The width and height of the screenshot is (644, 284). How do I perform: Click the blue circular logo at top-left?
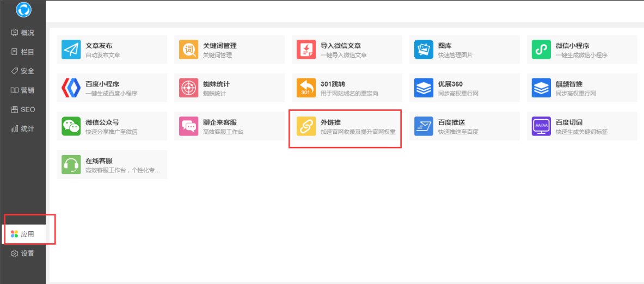point(23,10)
